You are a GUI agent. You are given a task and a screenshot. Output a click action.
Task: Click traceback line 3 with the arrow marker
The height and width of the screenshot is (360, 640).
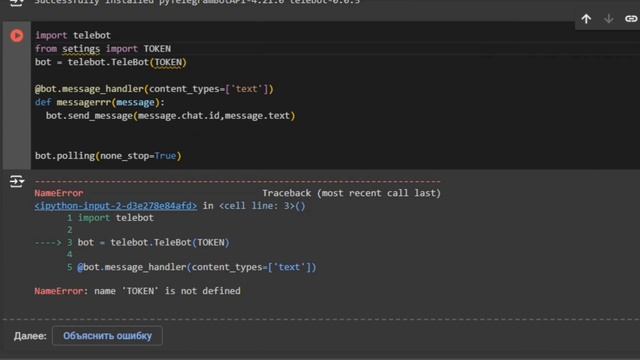point(132,242)
